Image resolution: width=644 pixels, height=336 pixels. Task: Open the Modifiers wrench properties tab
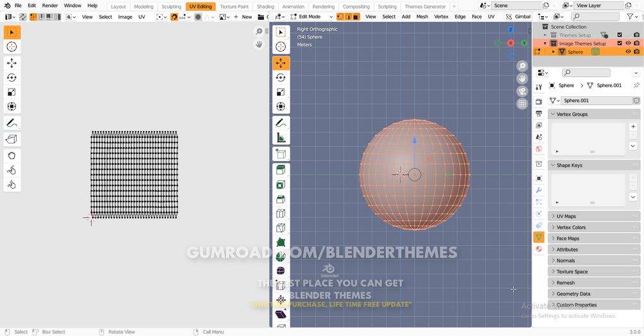pos(539,190)
